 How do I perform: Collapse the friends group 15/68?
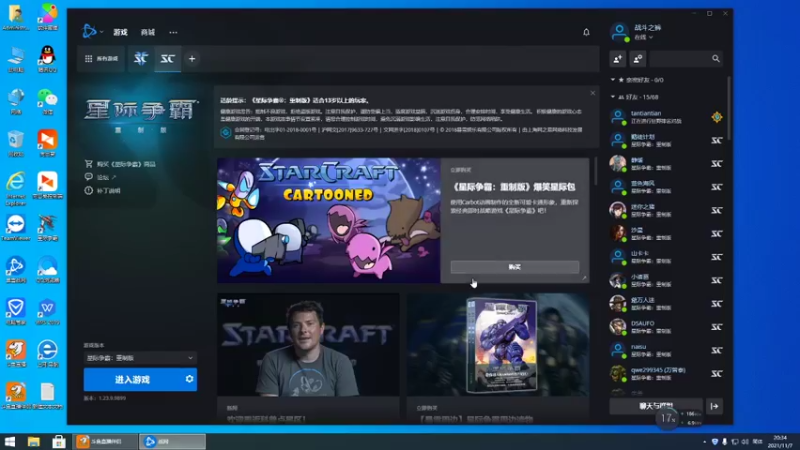pyautogui.click(x=613, y=96)
